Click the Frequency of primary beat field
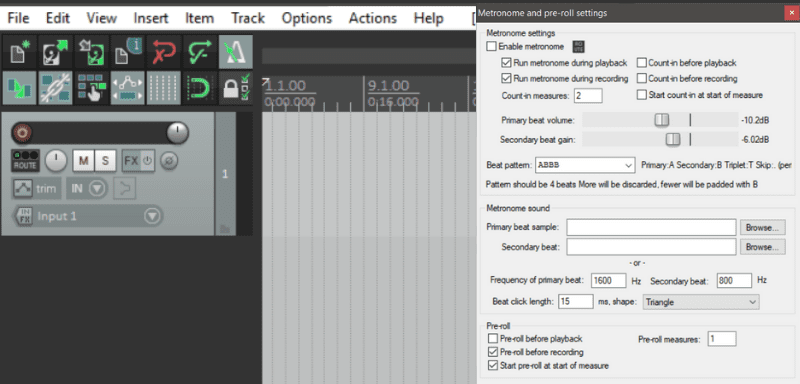800x384 pixels. tap(608, 280)
